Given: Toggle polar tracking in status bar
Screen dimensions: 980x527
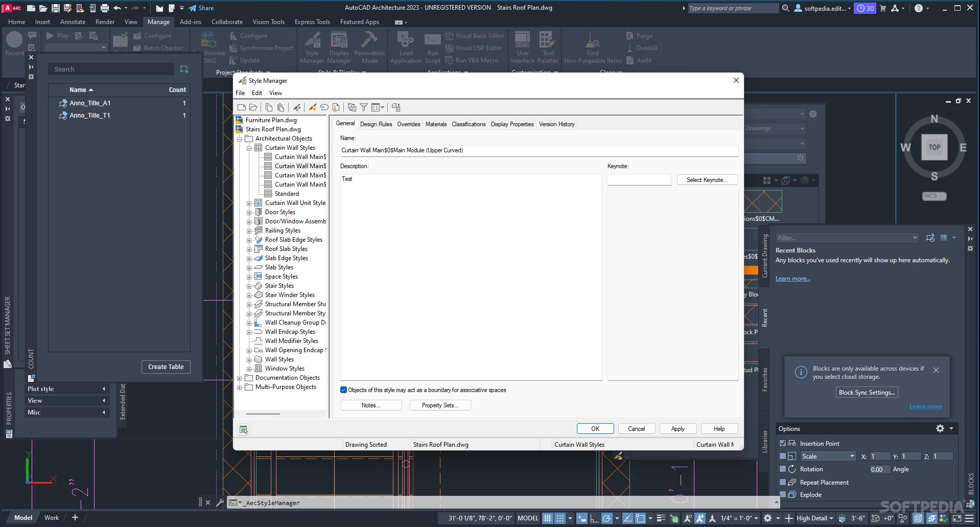Looking at the screenshot, I should [x=606, y=518].
